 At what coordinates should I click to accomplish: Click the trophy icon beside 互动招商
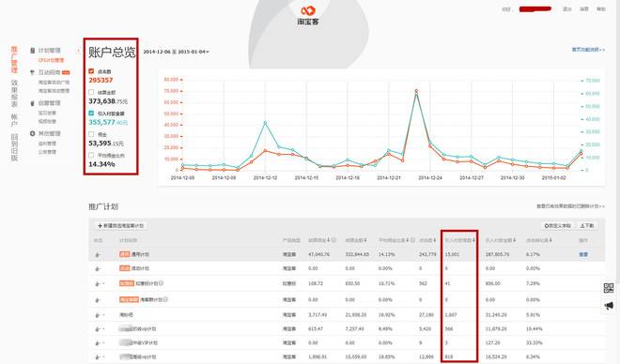[x=33, y=72]
